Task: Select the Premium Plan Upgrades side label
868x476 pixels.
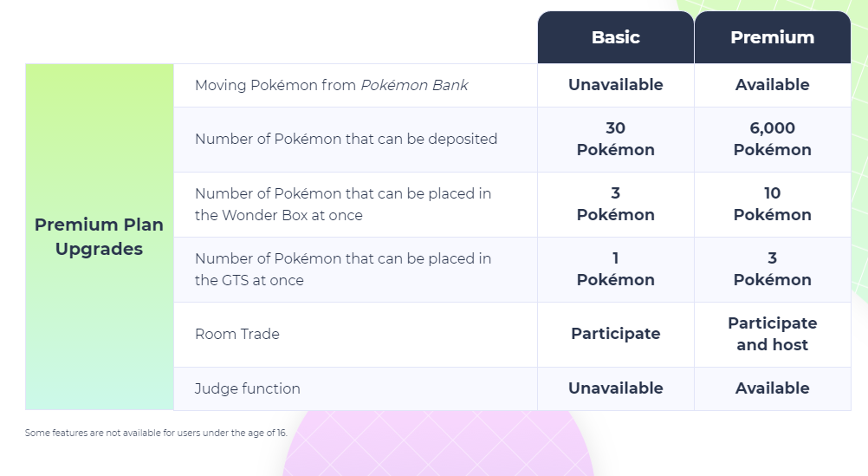Action: tap(99, 237)
